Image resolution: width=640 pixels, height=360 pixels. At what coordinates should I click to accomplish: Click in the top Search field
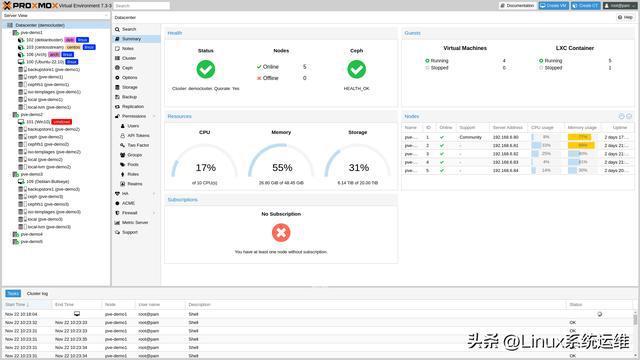[x=142, y=6]
